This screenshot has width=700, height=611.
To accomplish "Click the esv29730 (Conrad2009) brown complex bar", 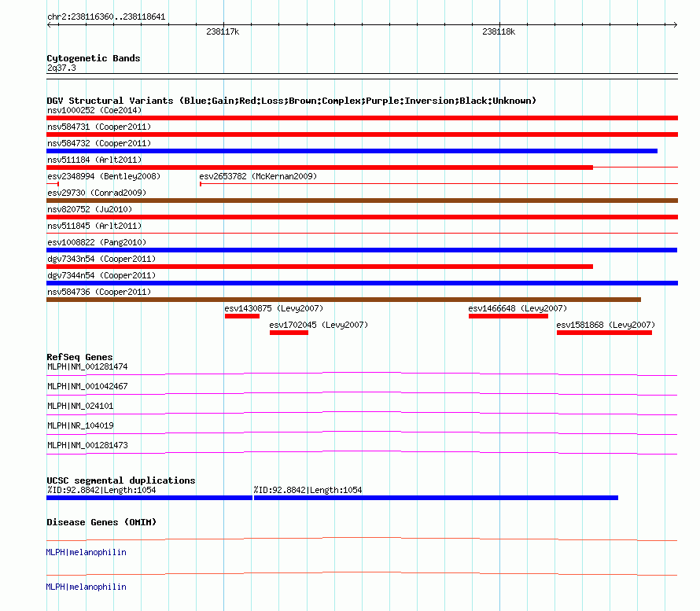I will (x=362, y=201).
